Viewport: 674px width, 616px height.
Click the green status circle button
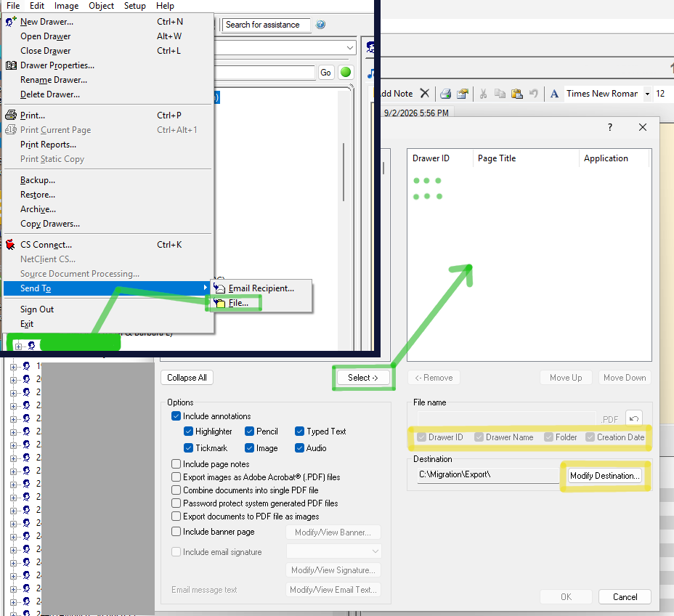pyautogui.click(x=346, y=72)
